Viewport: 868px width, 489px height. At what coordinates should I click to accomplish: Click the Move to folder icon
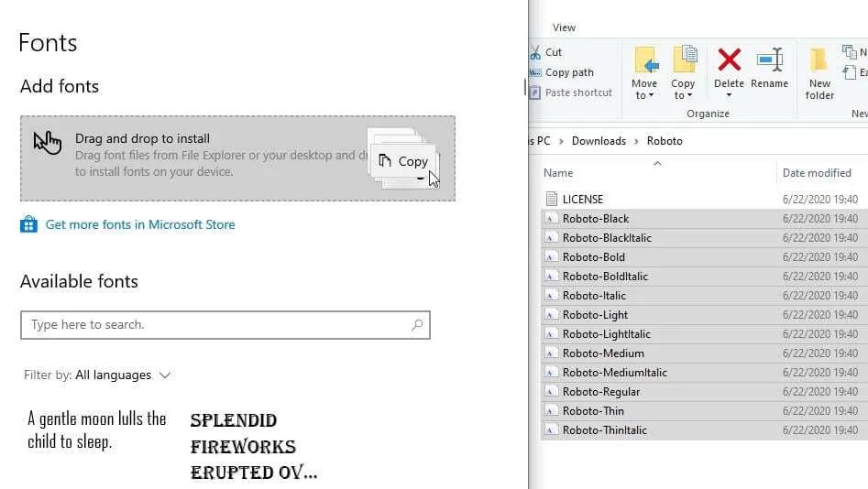coord(645,60)
